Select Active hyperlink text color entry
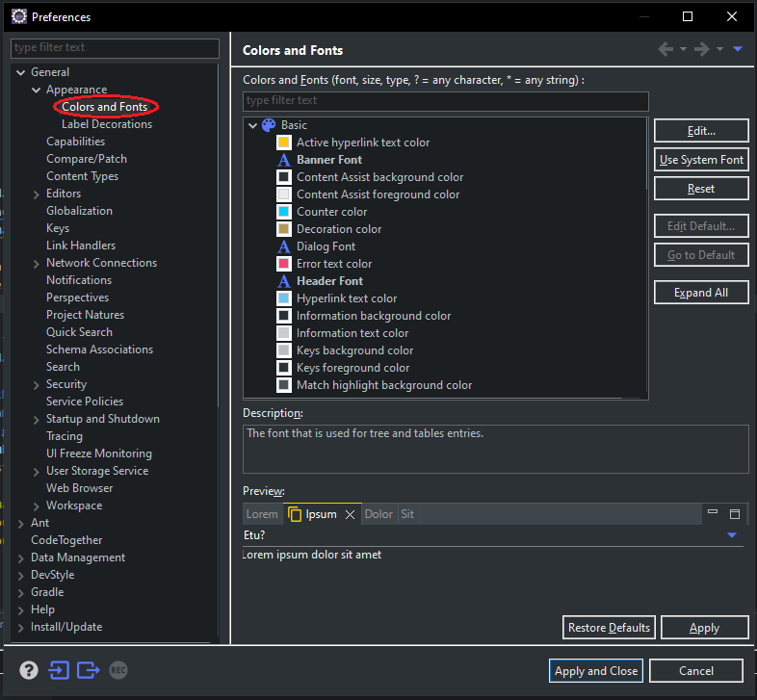Image resolution: width=757 pixels, height=700 pixels. point(363,143)
